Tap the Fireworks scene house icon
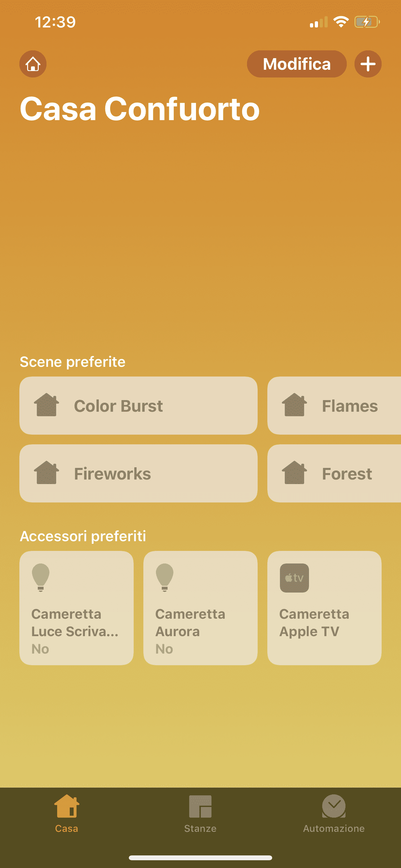401x868 pixels. pos(46,472)
